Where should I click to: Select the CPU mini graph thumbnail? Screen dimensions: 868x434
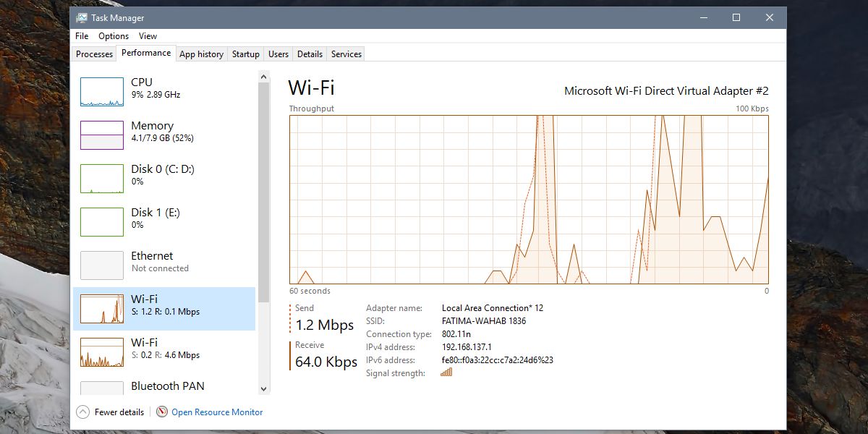point(102,92)
